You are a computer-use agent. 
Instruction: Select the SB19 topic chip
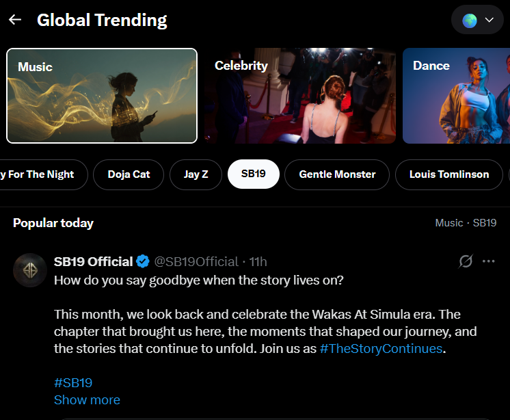[254, 174]
